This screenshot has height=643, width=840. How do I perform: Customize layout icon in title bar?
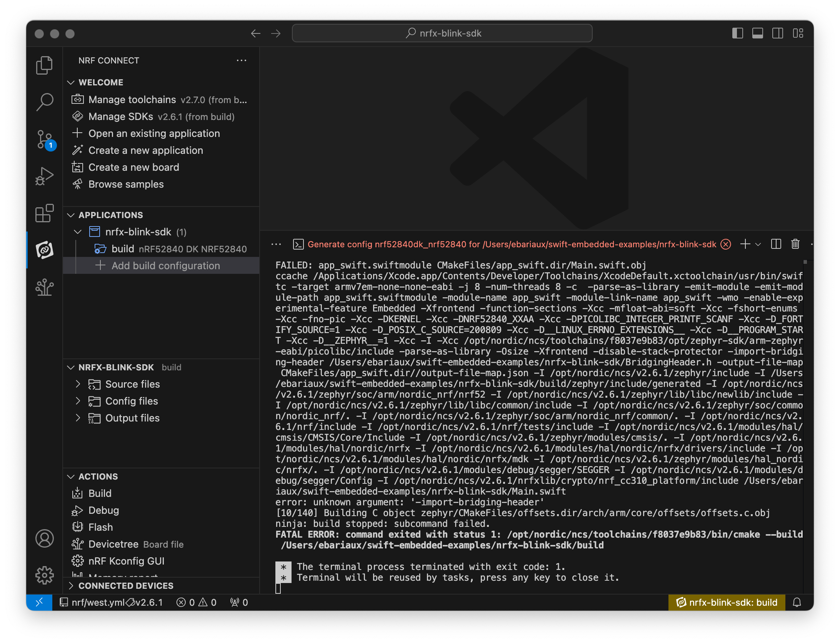(x=798, y=33)
